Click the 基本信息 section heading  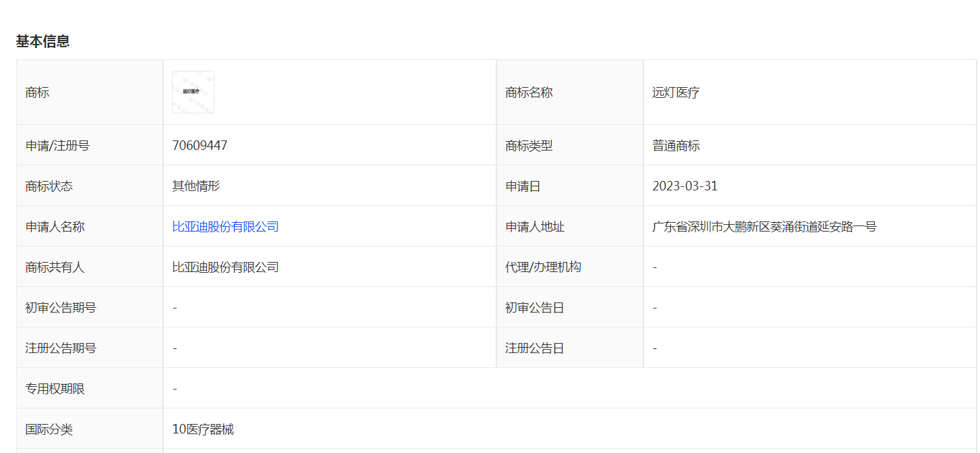(x=42, y=42)
